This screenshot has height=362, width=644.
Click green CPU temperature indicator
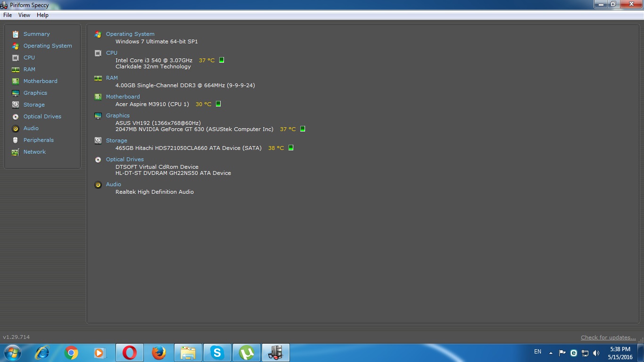222,60
